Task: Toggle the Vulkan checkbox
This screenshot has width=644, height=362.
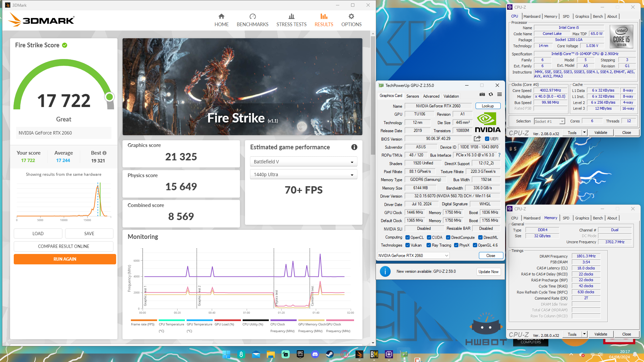Action: click(407, 245)
